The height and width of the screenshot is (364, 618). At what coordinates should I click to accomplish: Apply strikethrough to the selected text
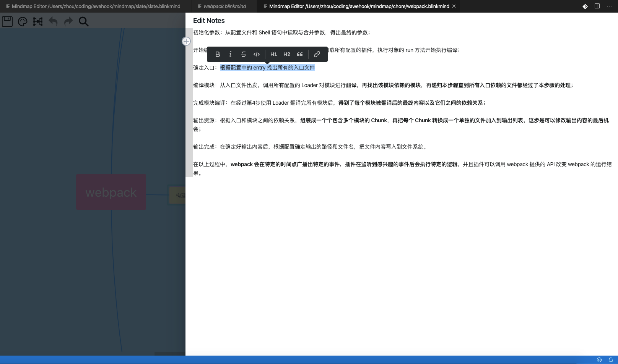244,54
